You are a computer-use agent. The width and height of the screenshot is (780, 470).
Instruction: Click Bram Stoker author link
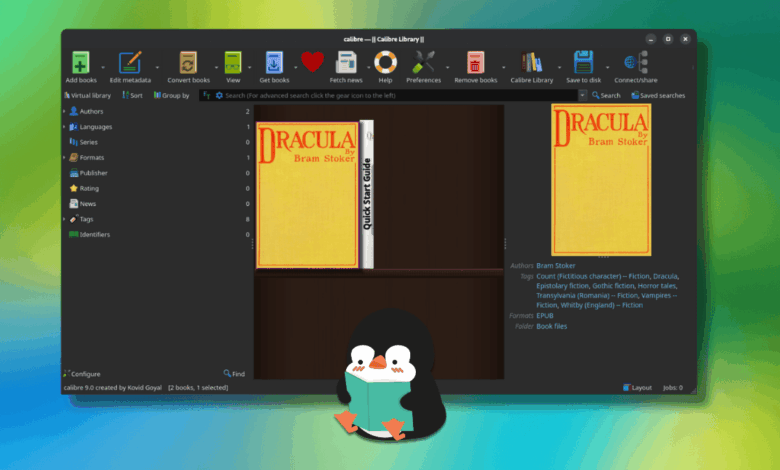point(556,266)
